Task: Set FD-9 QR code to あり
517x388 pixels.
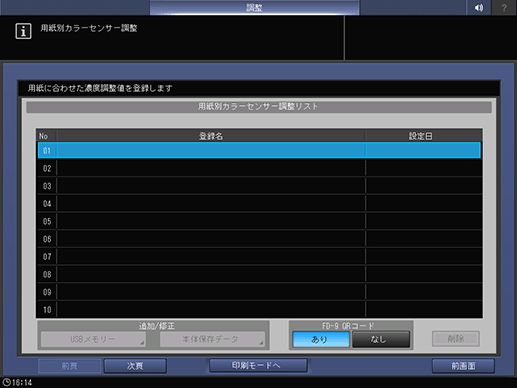Action: coord(321,339)
